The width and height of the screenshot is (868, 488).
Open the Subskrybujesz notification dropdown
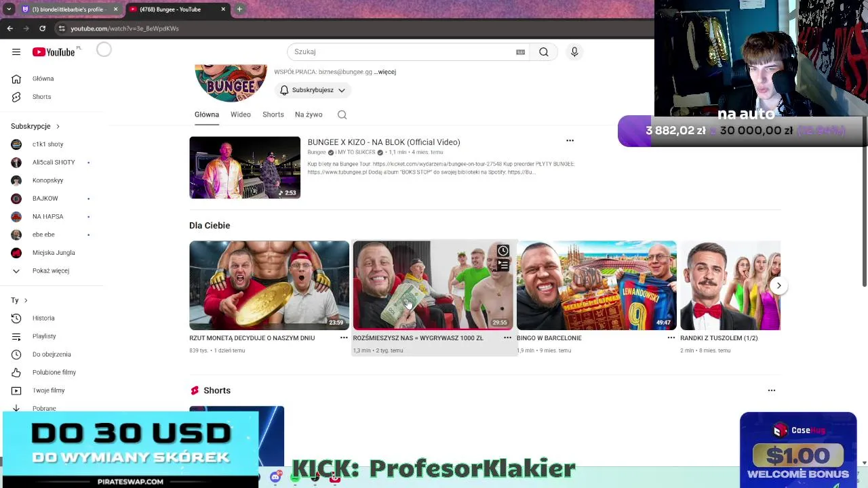click(x=313, y=90)
